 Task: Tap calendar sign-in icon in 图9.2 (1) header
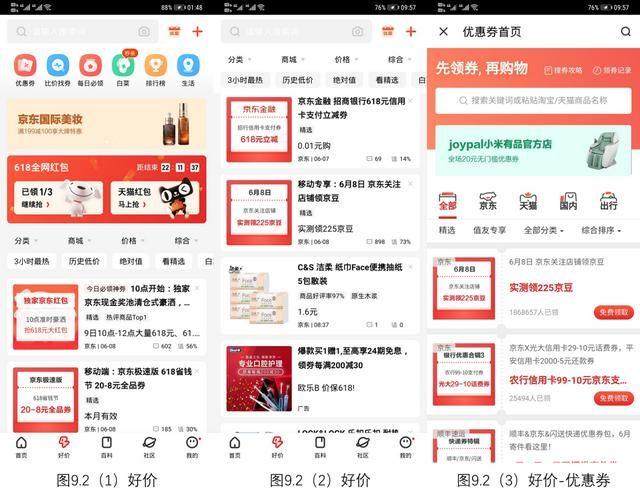(174, 31)
